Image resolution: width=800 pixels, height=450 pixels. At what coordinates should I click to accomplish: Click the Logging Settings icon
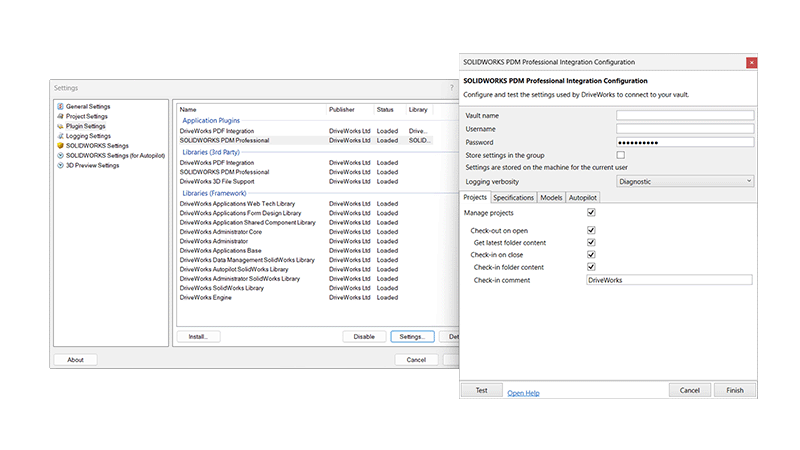pos(60,136)
